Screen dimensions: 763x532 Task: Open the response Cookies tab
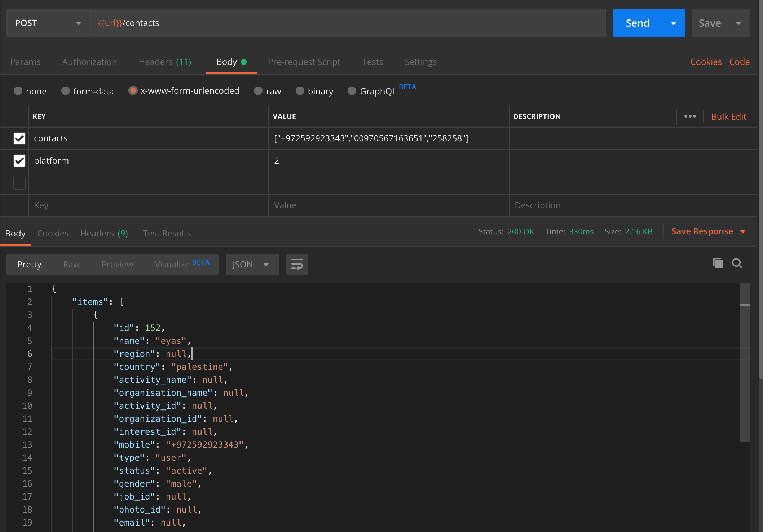click(x=53, y=234)
